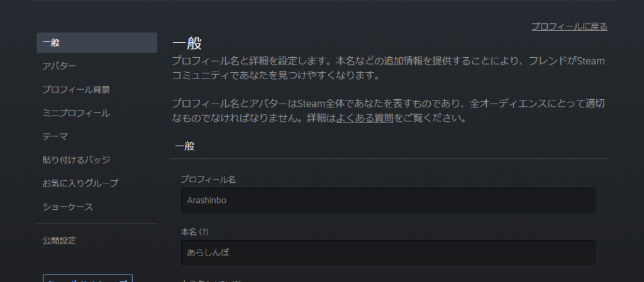Screen dimensions: 644x282
Task: Switch to the テーマ section
Action: pyautogui.click(x=55, y=136)
